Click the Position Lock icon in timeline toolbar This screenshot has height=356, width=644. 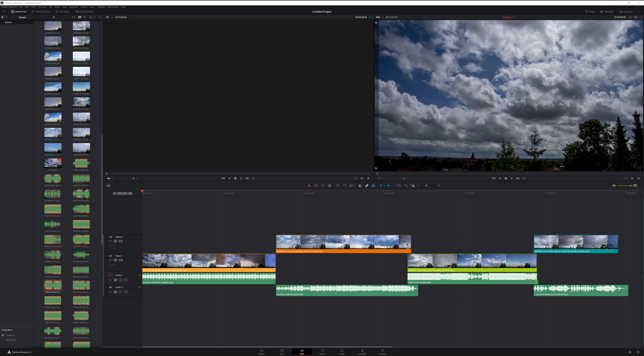(x=373, y=185)
